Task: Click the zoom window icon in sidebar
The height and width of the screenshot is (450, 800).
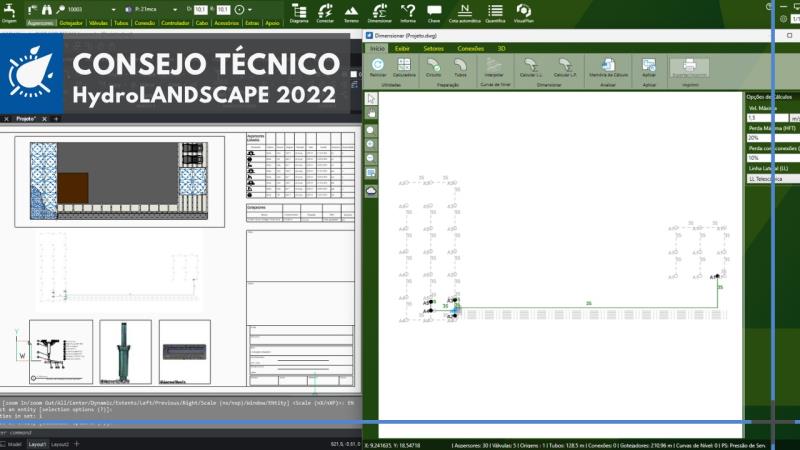Action: pyautogui.click(x=371, y=173)
